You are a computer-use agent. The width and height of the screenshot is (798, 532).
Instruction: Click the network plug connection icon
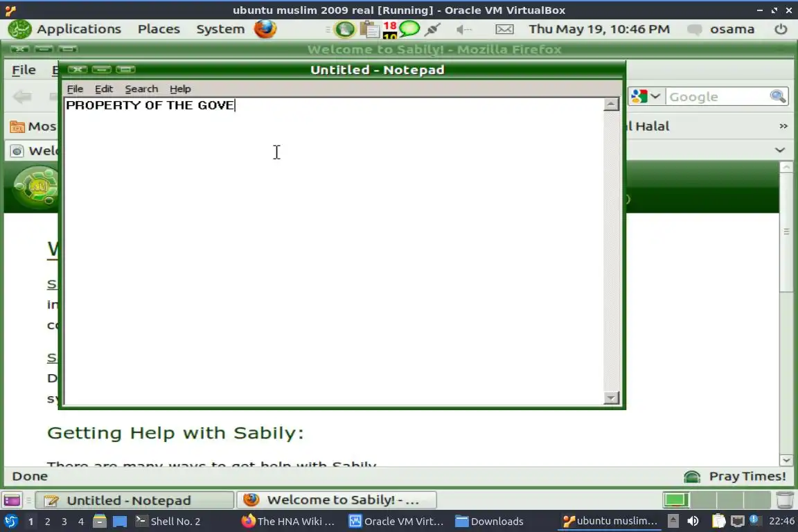tap(432, 30)
